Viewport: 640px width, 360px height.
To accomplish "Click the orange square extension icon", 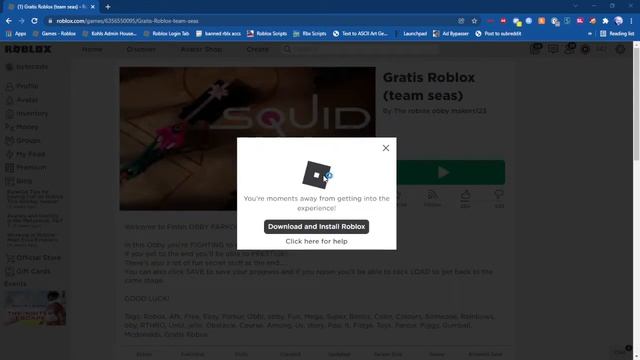I will tap(542, 21).
